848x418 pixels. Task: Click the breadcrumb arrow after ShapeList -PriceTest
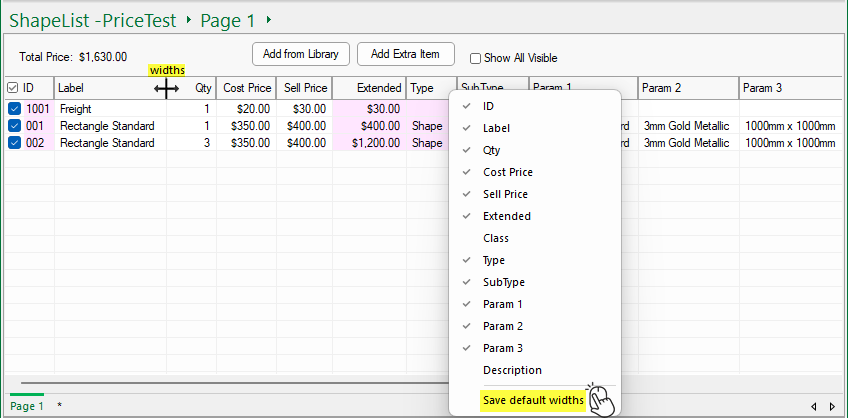(188, 20)
